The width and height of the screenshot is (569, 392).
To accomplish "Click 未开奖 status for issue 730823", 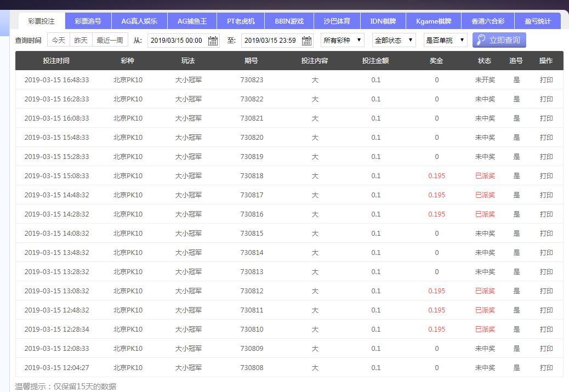I will pyautogui.click(x=485, y=80).
